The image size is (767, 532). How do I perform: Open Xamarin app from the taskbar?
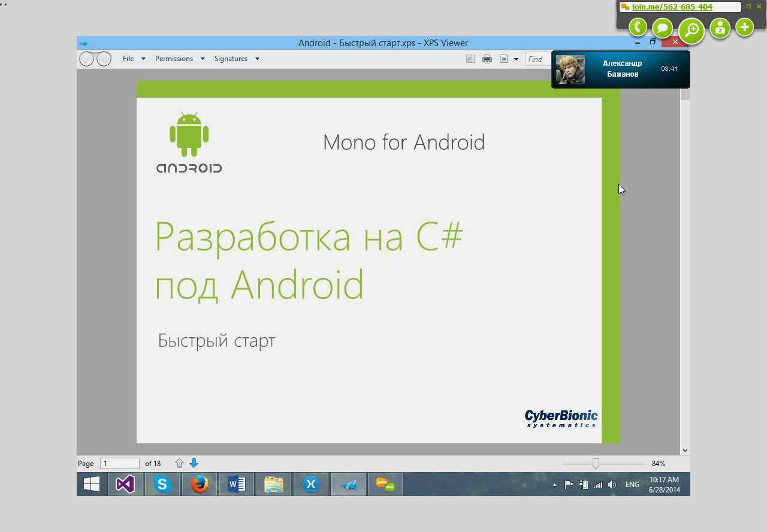(x=311, y=484)
